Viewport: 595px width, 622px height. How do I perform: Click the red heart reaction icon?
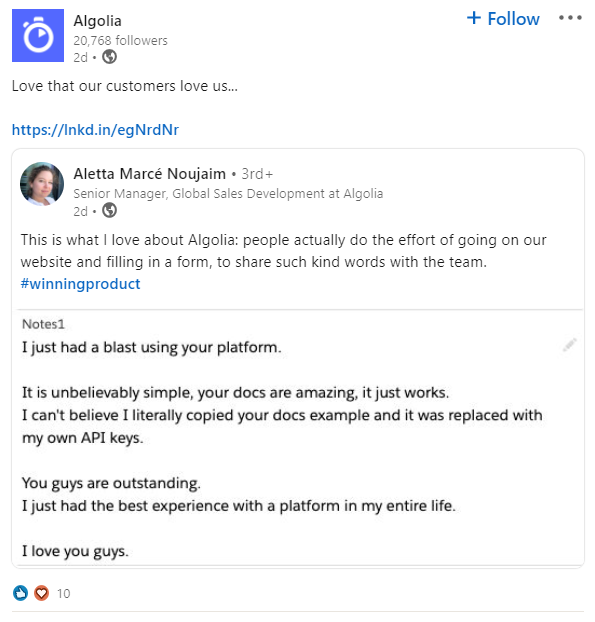pyautogui.click(x=41, y=593)
